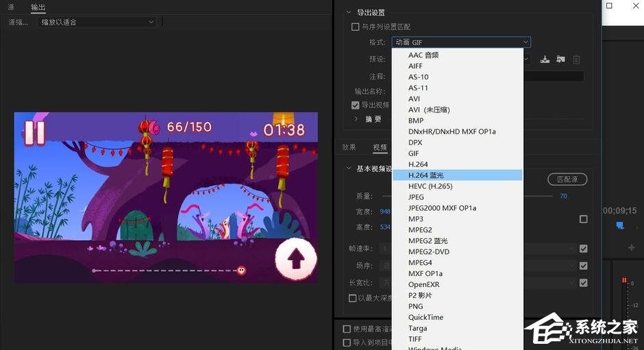The image size is (644, 350).
Task: Choose MPEG2 format
Action: pos(458,229)
